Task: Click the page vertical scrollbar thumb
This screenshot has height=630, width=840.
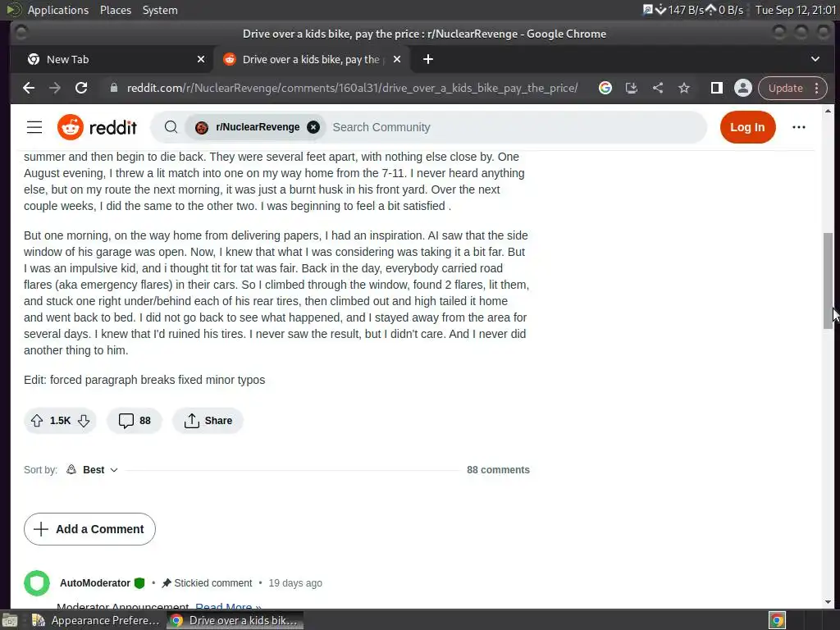Action: tap(828, 281)
